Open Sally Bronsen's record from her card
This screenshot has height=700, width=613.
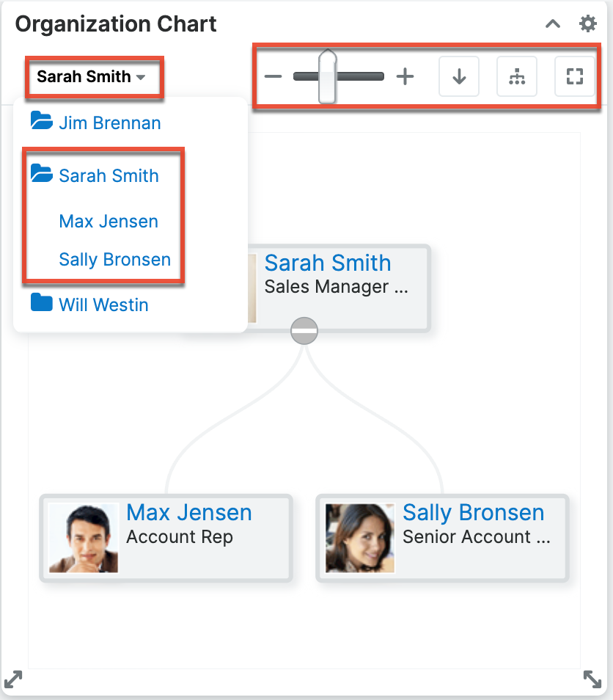473,512
